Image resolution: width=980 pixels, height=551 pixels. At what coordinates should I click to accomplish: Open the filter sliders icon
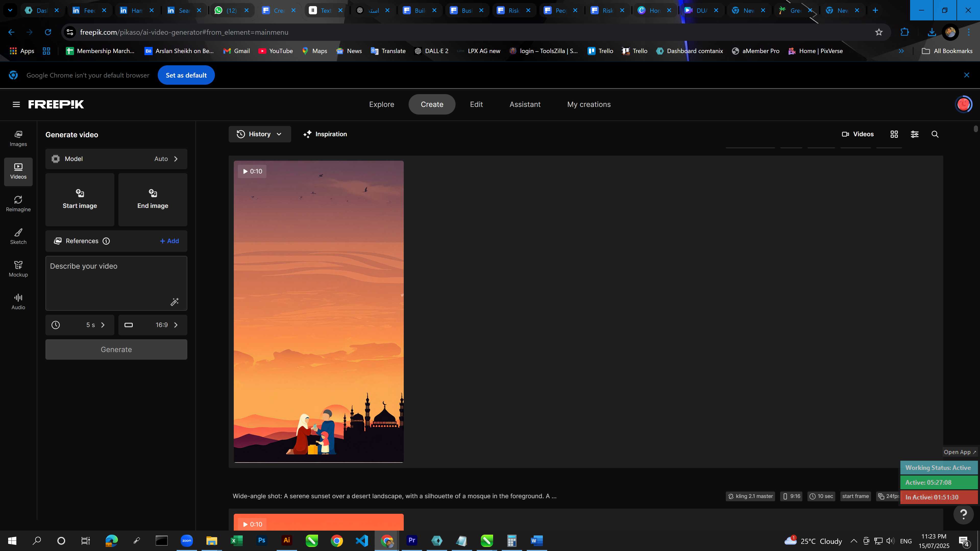pyautogui.click(x=915, y=134)
